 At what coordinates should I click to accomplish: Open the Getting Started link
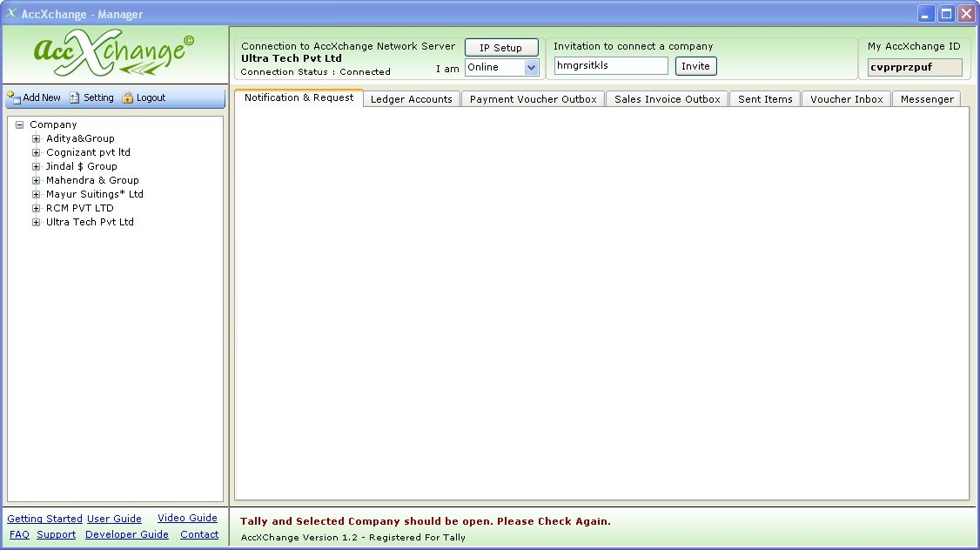coord(44,519)
